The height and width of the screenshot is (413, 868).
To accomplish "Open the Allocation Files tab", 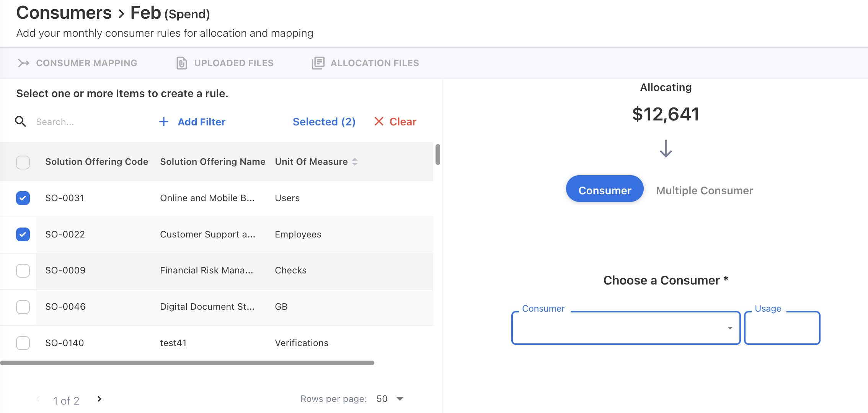I will coord(374,63).
